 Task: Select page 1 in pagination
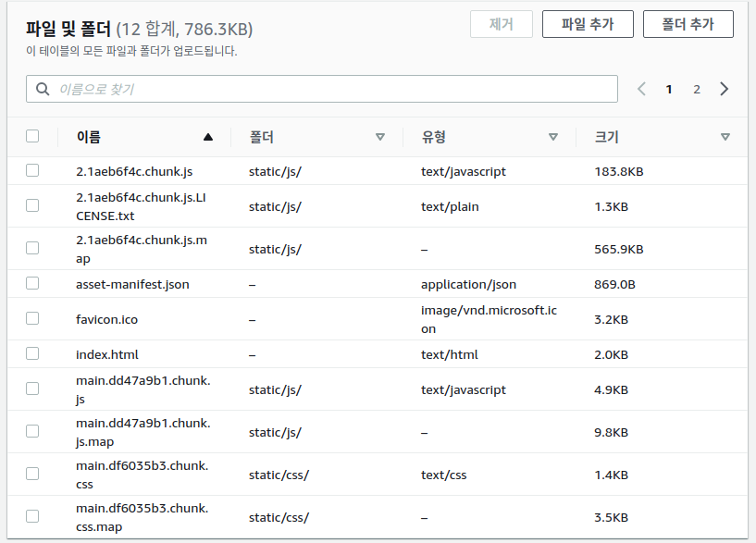point(669,89)
